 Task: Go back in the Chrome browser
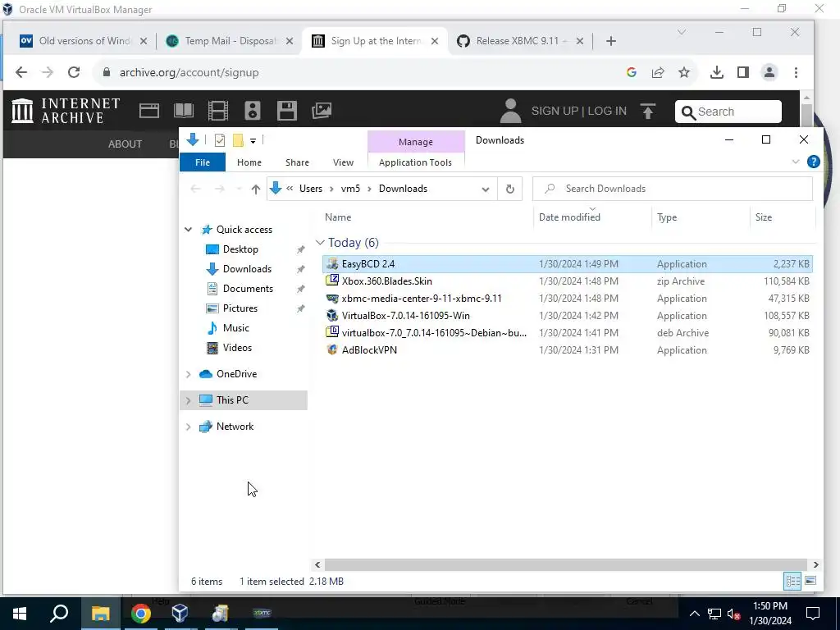point(21,72)
